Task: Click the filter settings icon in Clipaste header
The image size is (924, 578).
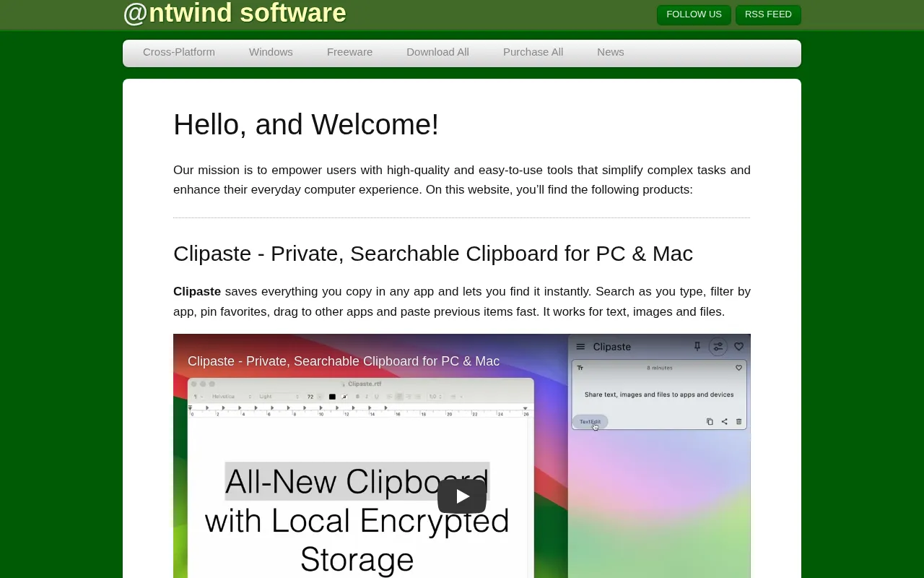Action: [x=718, y=347]
